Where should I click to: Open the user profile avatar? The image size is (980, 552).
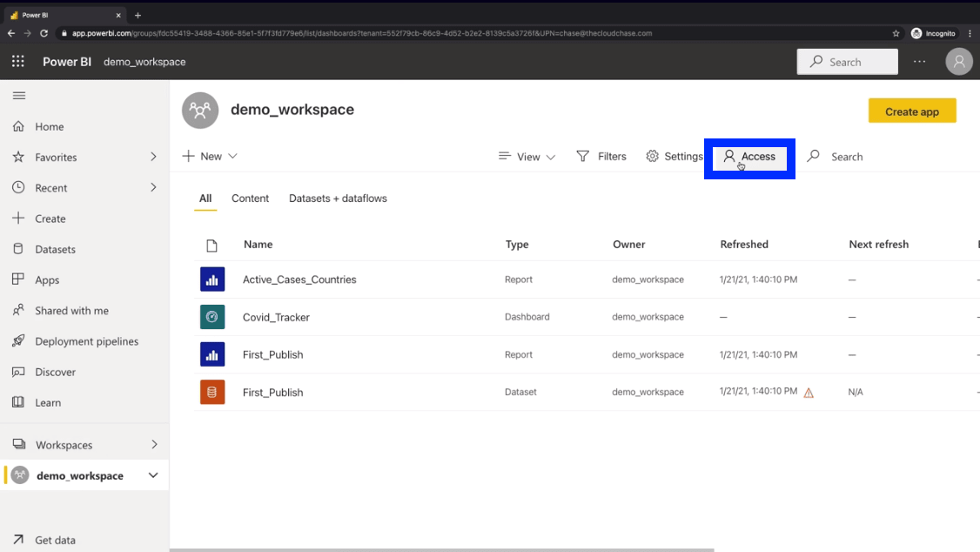tap(959, 62)
